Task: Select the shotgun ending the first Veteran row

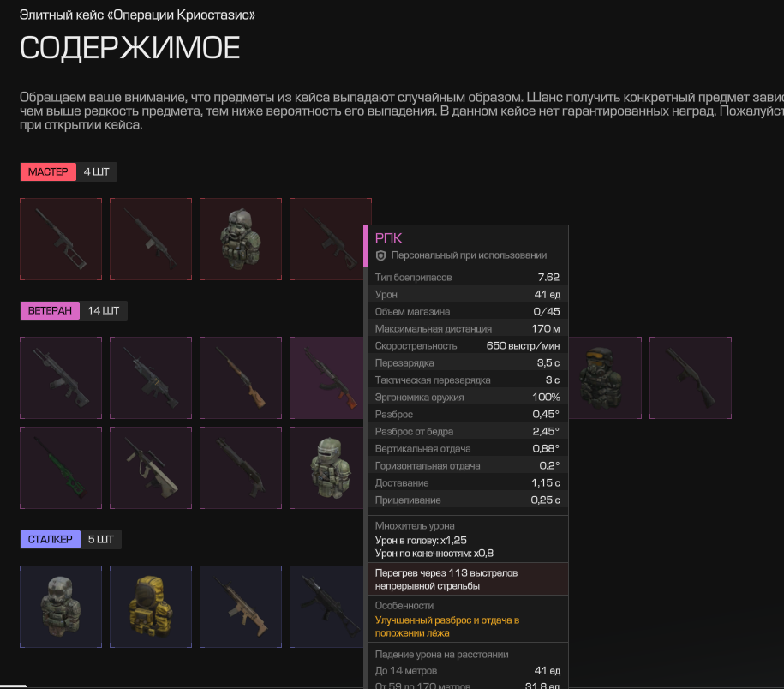Action: click(691, 378)
